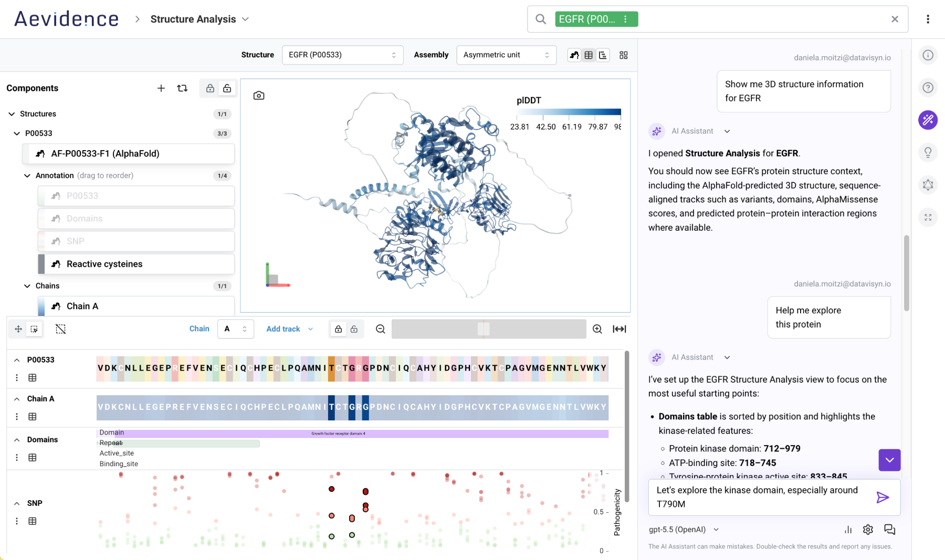Viewport: 945px width, 560px height.
Task: Open table view for P00533 track
Action: point(33,378)
